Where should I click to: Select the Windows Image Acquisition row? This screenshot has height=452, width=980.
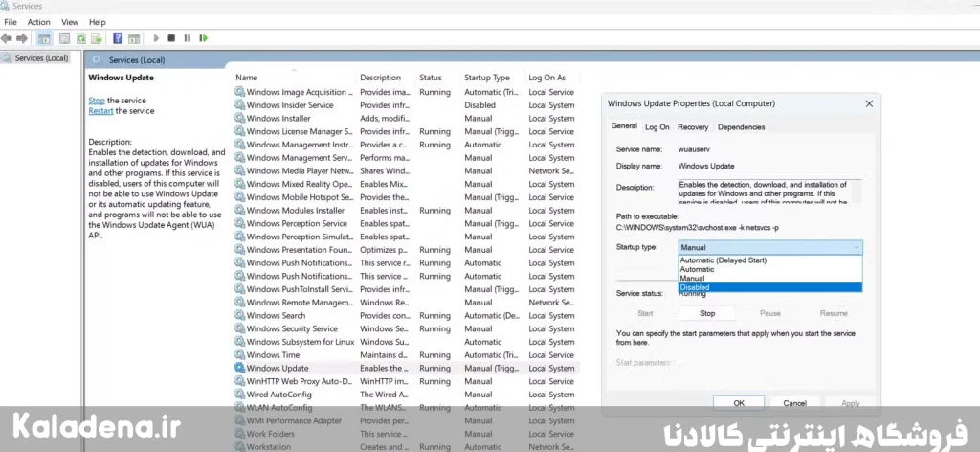(406, 92)
